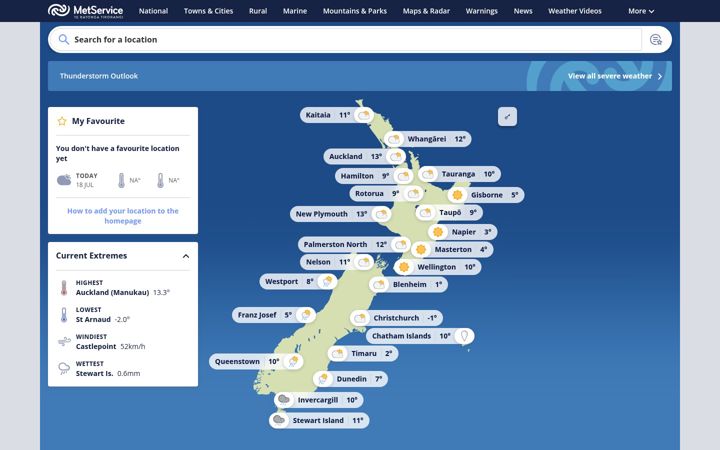The height and width of the screenshot is (450, 720).
Task: Click Franz Josef's weather icon
Action: 305,315
